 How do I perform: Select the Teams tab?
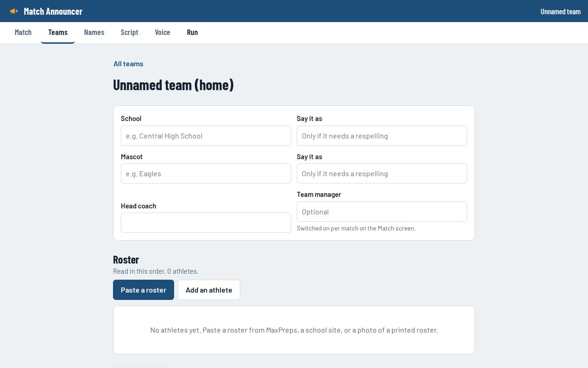58,32
